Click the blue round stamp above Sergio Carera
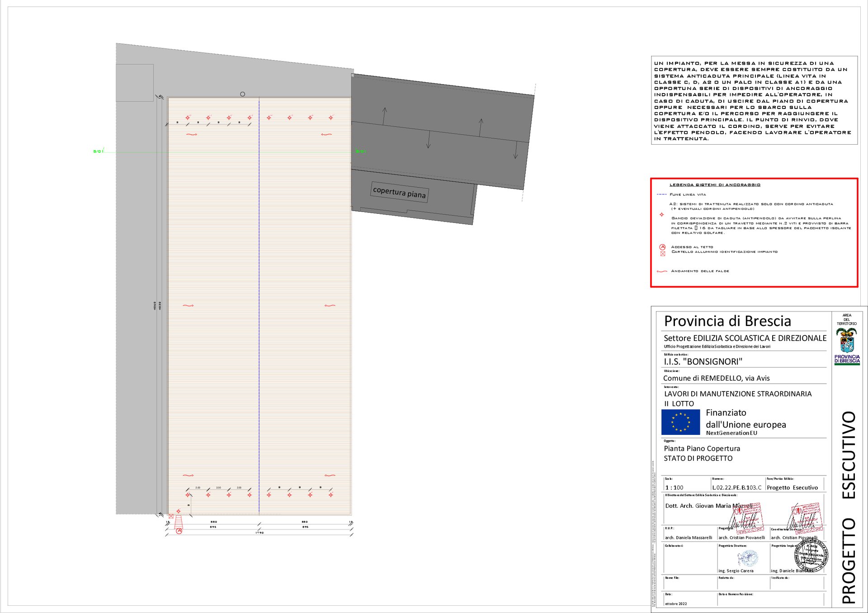Screen dimensions: 868x613 (748, 558)
